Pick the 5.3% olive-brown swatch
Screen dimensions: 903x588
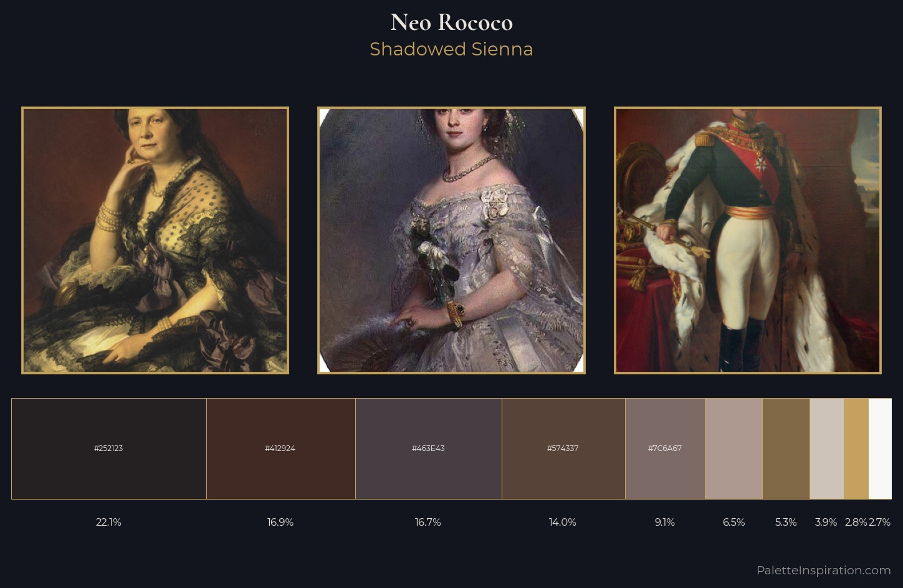pos(786,448)
